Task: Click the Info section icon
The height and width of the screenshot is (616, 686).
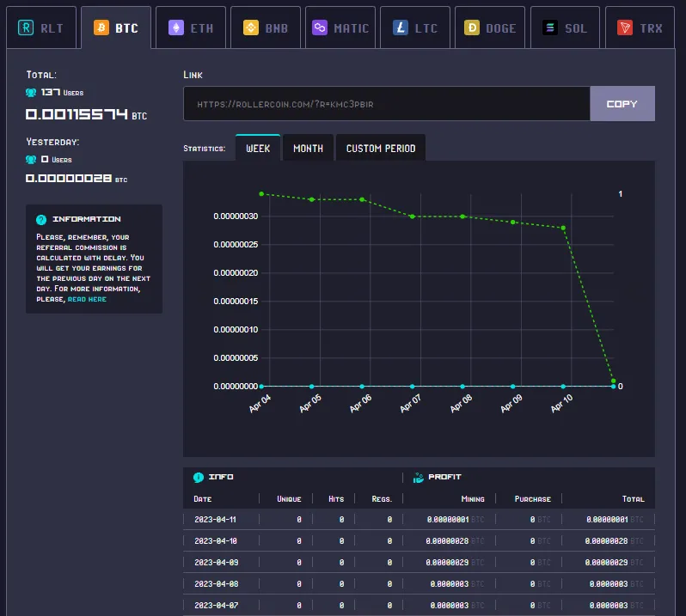Action: click(199, 477)
